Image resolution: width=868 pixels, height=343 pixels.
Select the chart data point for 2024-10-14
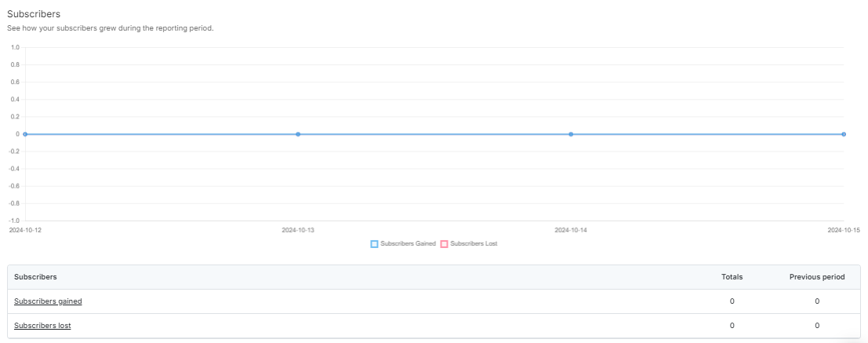[x=571, y=134]
